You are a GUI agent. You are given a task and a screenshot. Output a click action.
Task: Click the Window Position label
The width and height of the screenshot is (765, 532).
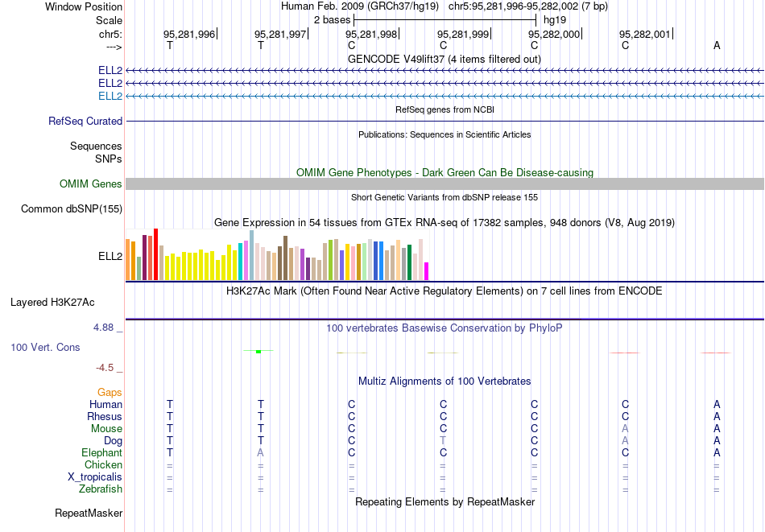(84, 6)
